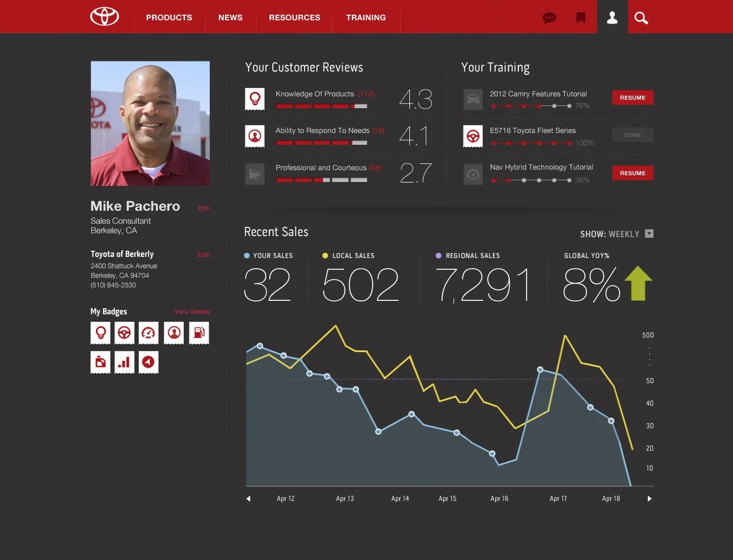Image resolution: width=733 pixels, height=560 pixels.
Task: Click the person icon beside Ability to Respond
Action: click(x=255, y=136)
